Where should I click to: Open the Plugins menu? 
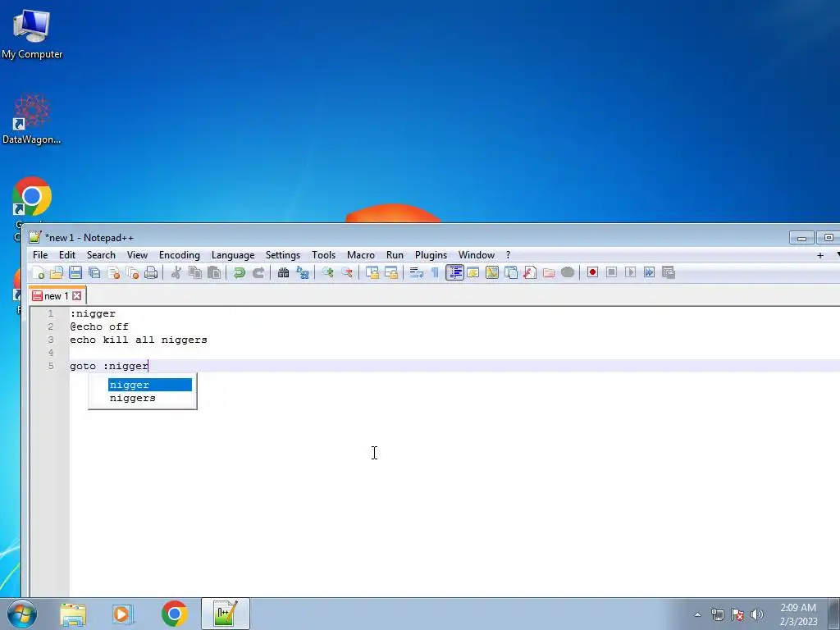coord(431,255)
